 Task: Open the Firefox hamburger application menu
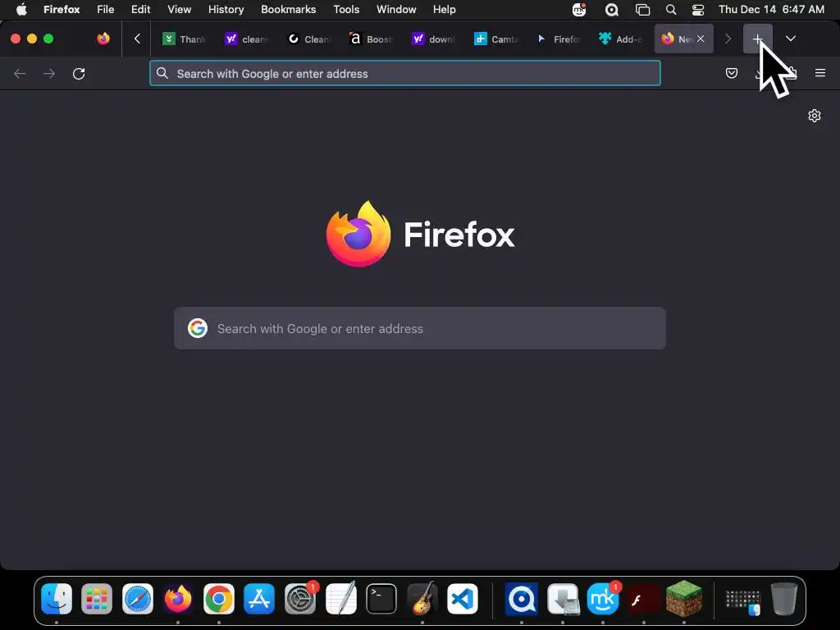[x=820, y=73]
